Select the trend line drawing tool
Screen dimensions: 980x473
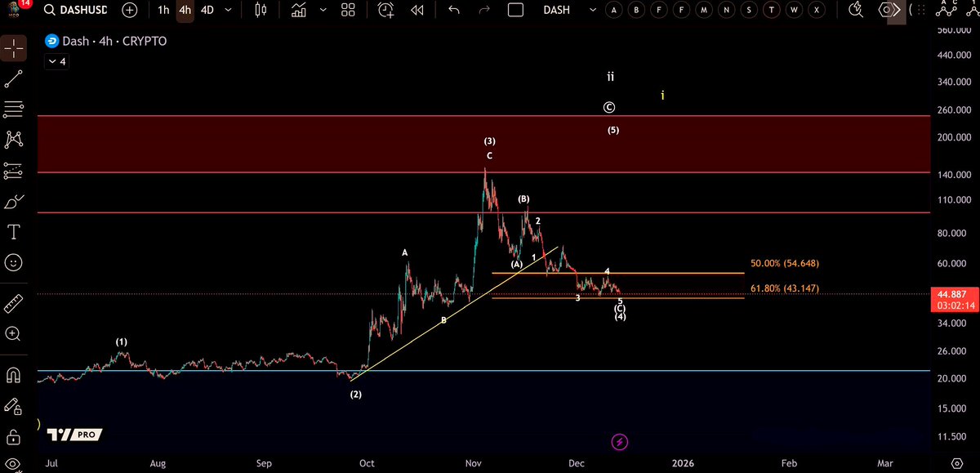click(x=13, y=78)
